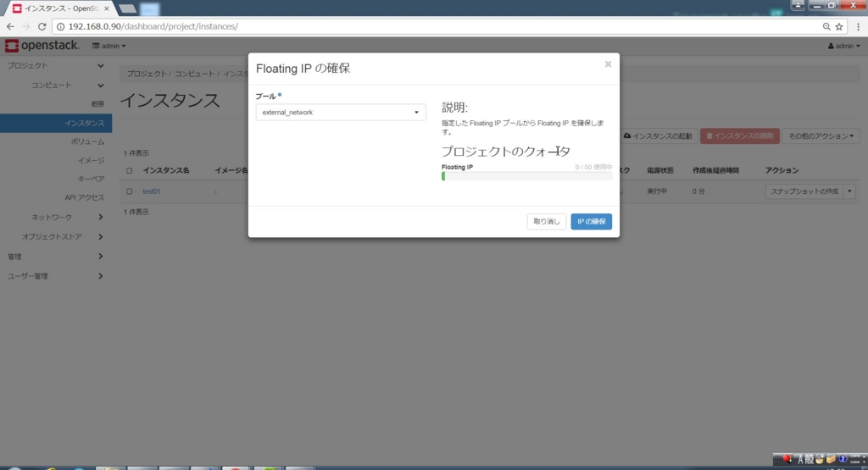This screenshot has height=470, width=868.
Task: Click the 取り消し cancel button
Action: 547,221
